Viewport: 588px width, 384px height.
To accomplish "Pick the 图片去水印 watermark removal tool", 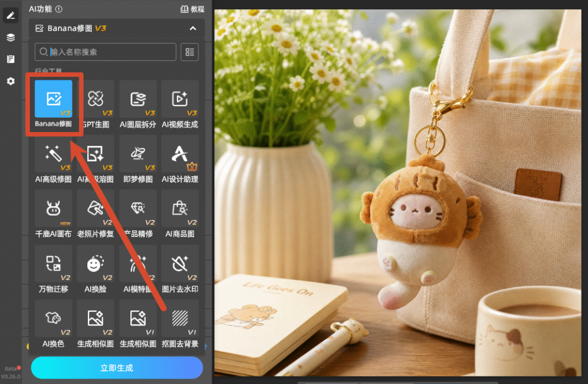I will tap(180, 269).
